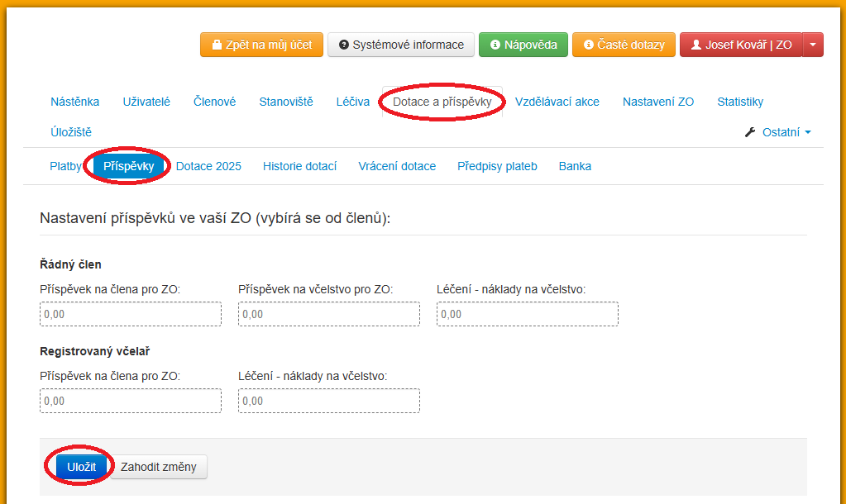This screenshot has height=504, width=846.
Task: Click Zahodit změny button
Action: (x=159, y=467)
